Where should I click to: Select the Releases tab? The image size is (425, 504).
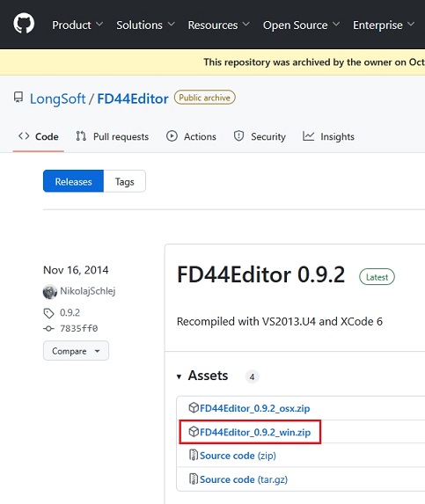pyautogui.click(x=73, y=181)
